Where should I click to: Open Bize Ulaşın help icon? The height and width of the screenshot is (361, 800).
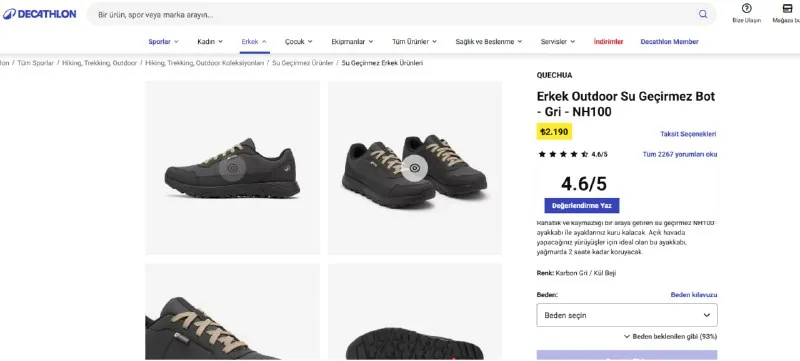pos(746,13)
